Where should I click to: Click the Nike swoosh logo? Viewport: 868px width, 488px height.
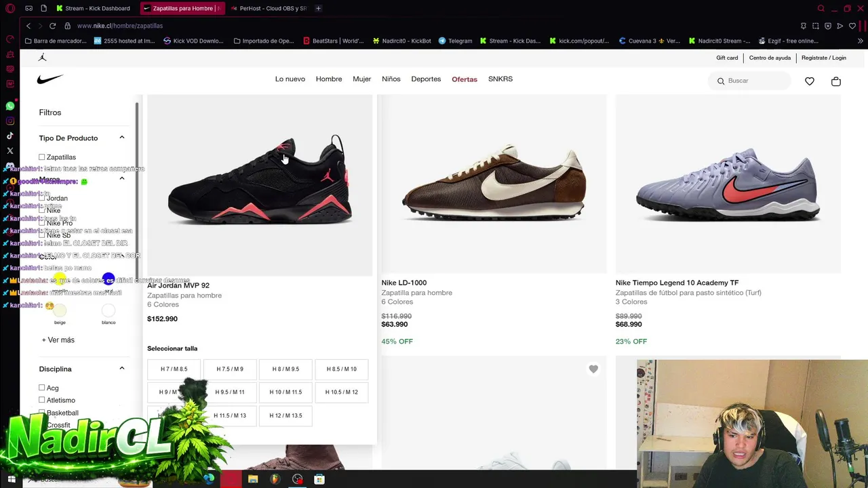[x=50, y=79]
